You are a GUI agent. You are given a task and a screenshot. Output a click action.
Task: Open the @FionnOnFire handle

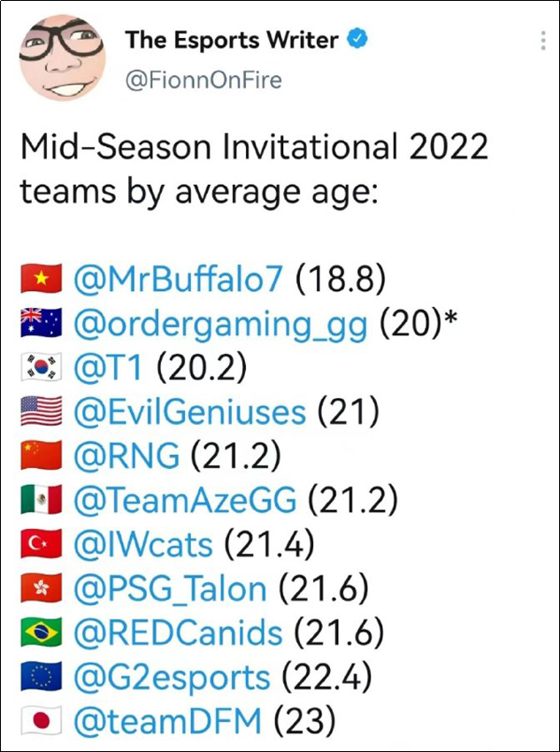[x=203, y=81]
